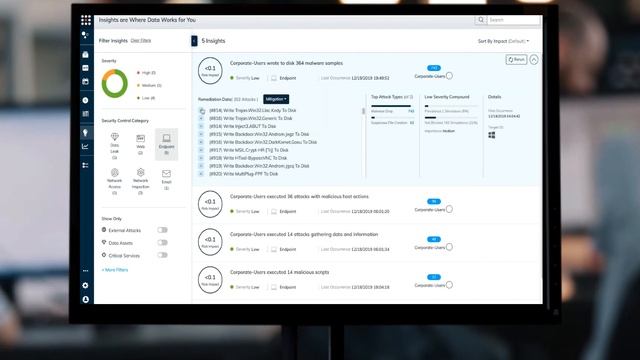Click the Write Trojan.Win32.Llac.Kndy To Disk row
Image resolution: width=640 pixels, height=360 pixels.
[253, 111]
